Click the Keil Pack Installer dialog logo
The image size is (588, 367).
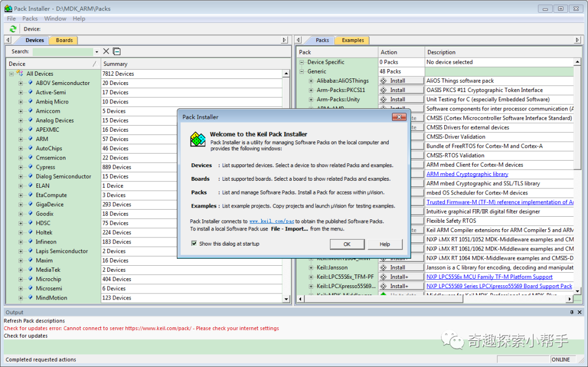[198, 139]
